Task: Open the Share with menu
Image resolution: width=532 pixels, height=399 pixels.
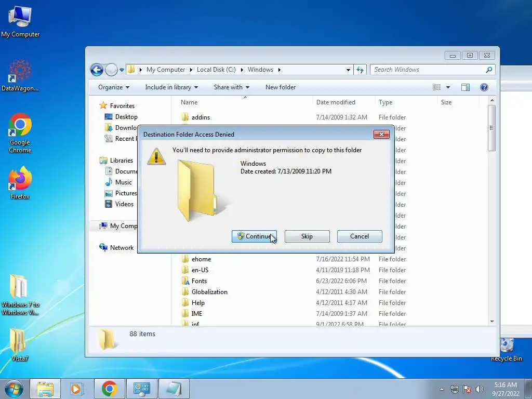Action: click(x=231, y=87)
